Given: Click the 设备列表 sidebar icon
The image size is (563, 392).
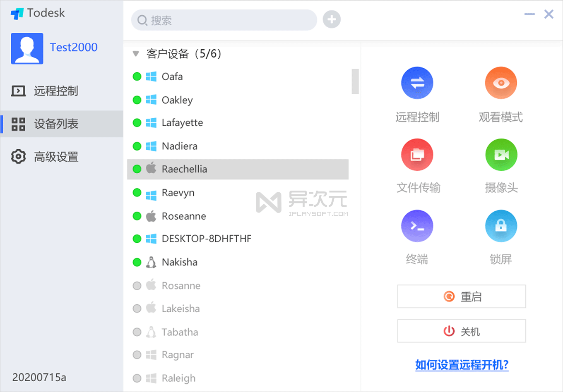Looking at the screenshot, I should [x=18, y=124].
